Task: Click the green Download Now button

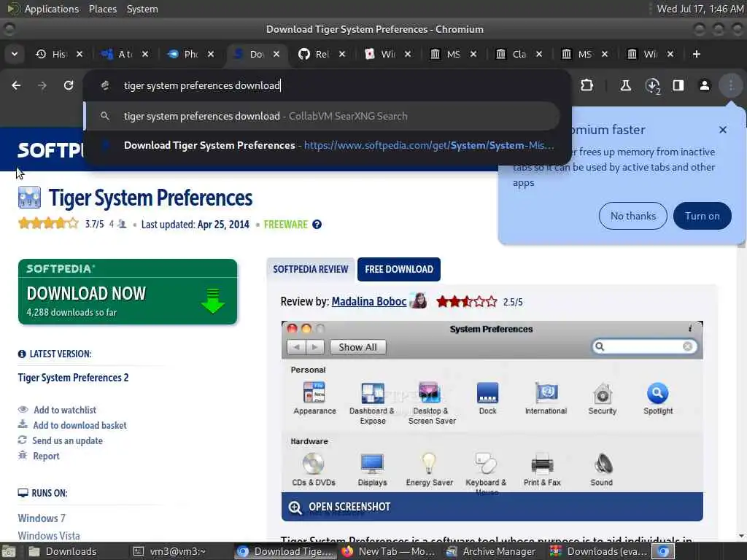Action: click(x=128, y=292)
